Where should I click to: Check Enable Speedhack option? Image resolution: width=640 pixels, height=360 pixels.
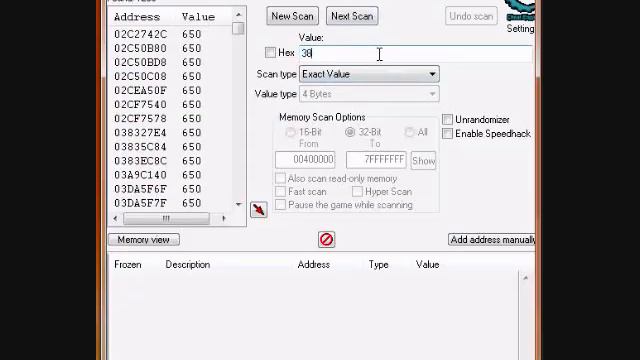coord(447,133)
